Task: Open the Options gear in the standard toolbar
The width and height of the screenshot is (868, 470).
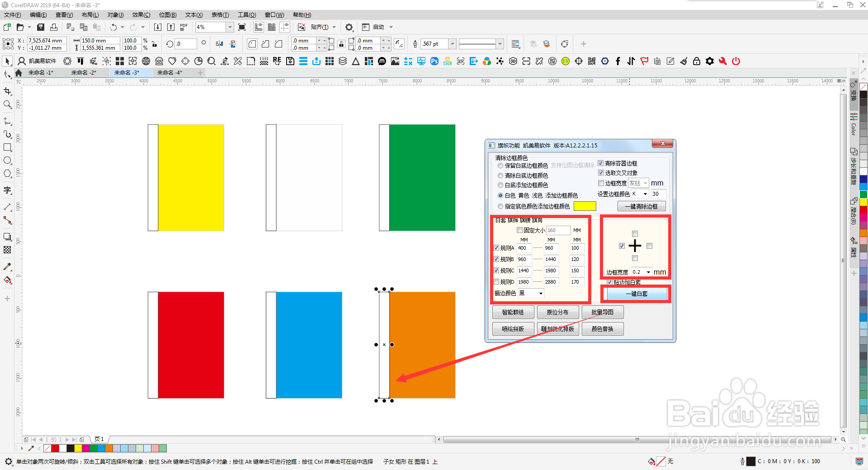Action: [x=349, y=27]
